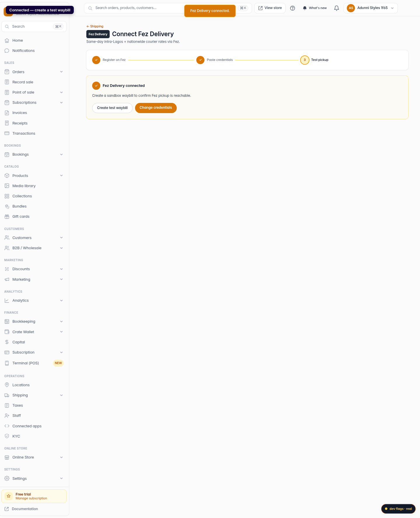This screenshot has width=420, height=518.
Task: Click Change credentials button
Action: pos(156,108)
